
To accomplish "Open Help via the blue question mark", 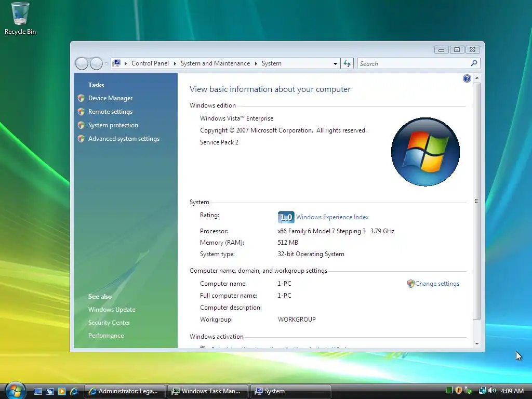I will click(x=467, y=79).
